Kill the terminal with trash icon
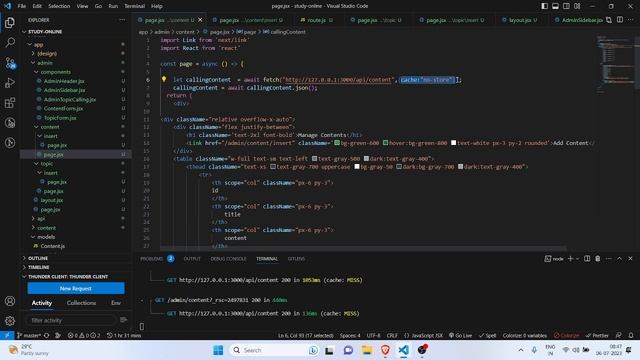Image resolution: width=640 pixels, height=360 pixels. click(x=598, y=259)
